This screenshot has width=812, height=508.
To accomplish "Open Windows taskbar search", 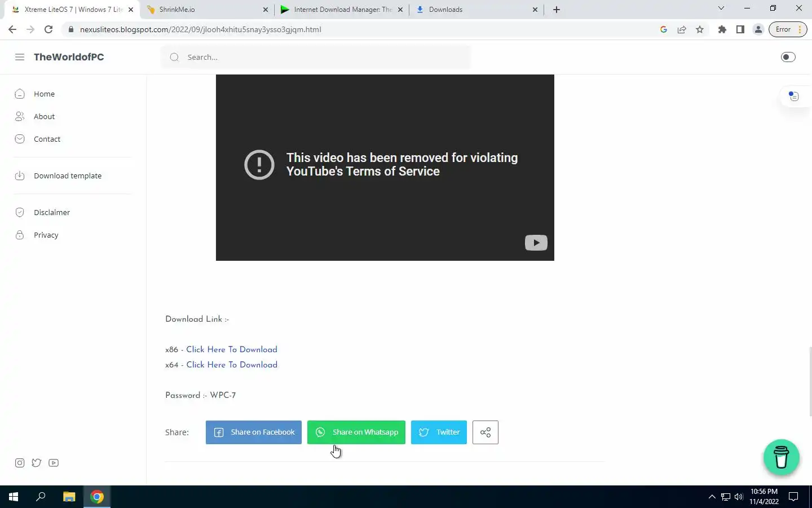I will point(41,497).
